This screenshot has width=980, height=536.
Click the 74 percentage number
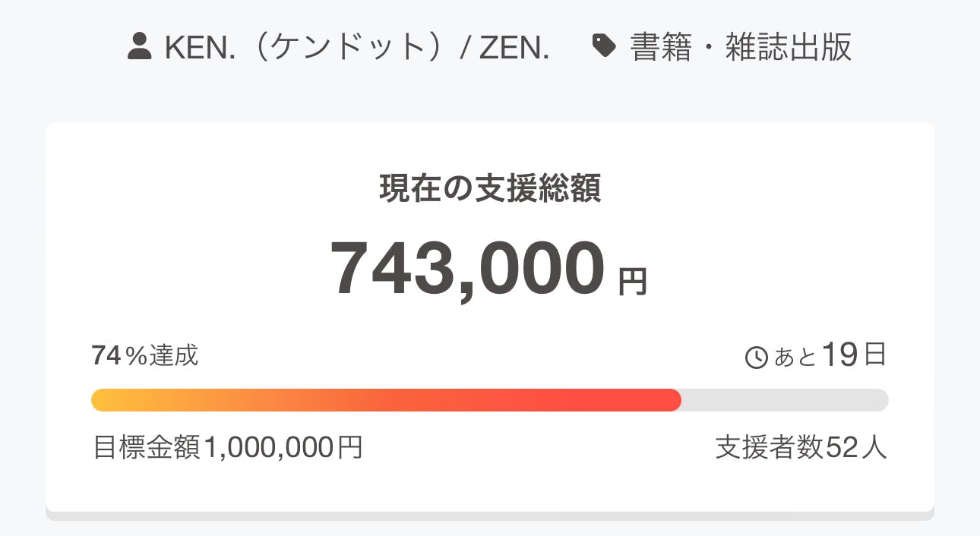[x=106, y=355]
